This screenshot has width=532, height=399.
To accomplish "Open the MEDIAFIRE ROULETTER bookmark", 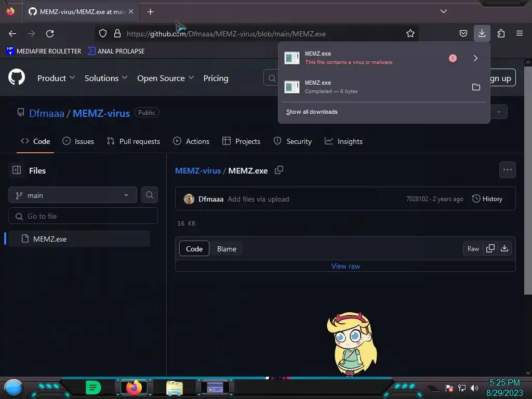I will point(44,51).
